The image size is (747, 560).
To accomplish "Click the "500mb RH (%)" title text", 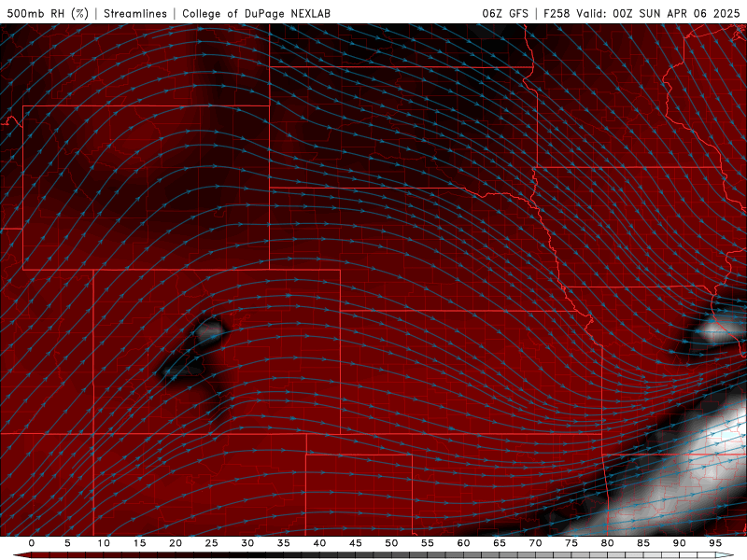I will (48, 13).
